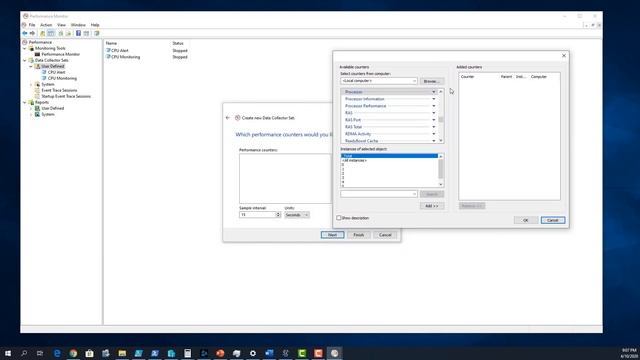Collapse the Monitoring Tools tree node

[24, 48]
